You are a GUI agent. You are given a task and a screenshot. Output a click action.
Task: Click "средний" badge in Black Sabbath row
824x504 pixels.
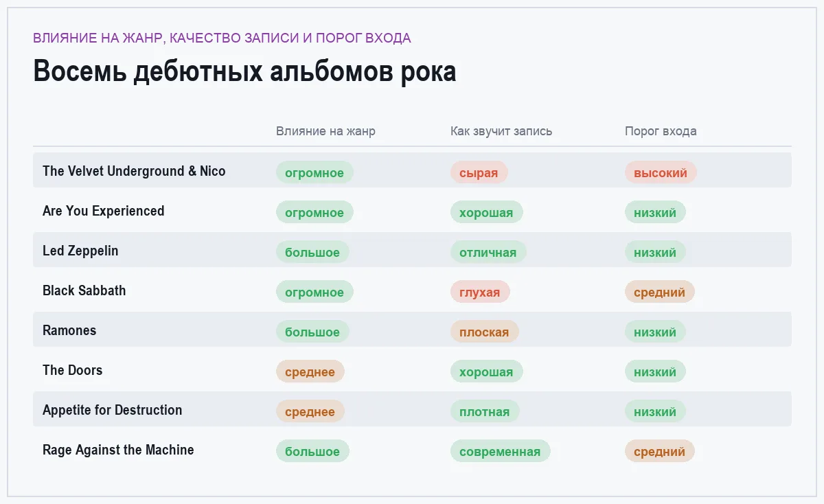point(660,292)
